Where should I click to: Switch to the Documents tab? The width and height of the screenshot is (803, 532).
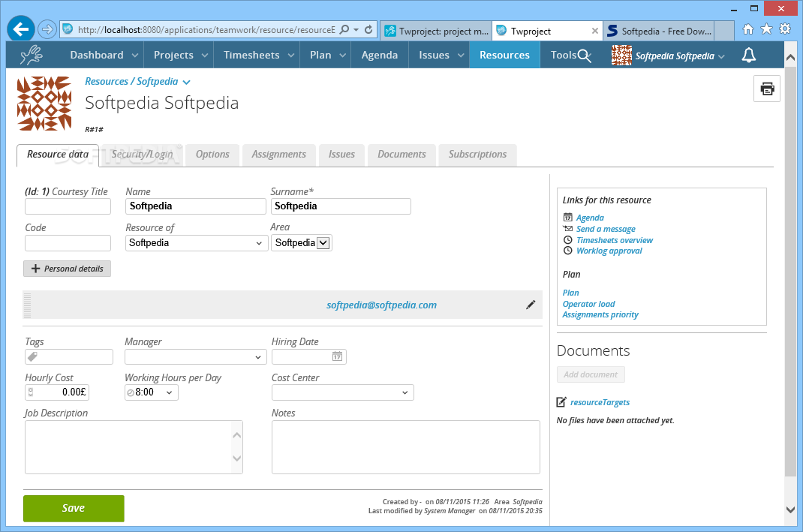tap(401, 155)
